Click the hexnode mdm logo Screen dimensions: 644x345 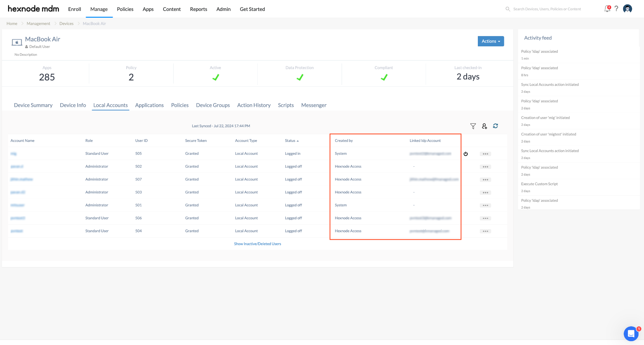pos(33,9)
